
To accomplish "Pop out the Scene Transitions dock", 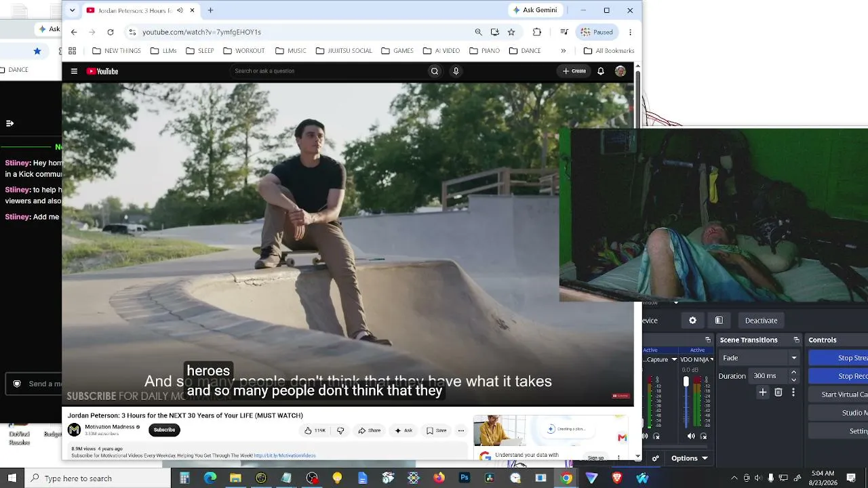I will coord(797,340).
